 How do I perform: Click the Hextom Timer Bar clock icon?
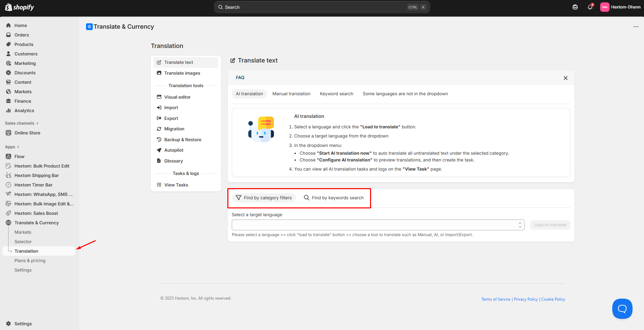pyautogui.click(x=8, y=185)
